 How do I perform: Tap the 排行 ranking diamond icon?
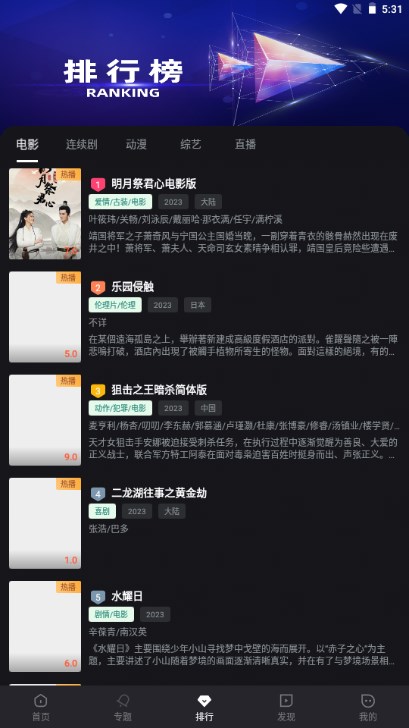point(204,701)
